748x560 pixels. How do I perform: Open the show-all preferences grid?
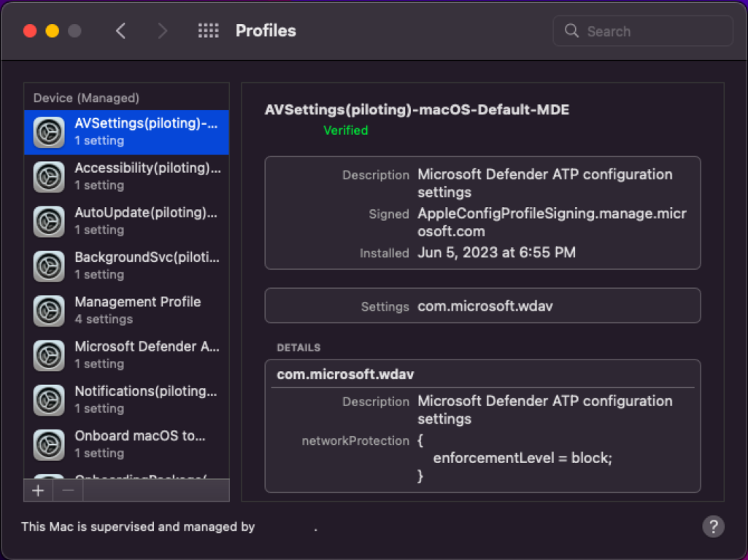209,31
